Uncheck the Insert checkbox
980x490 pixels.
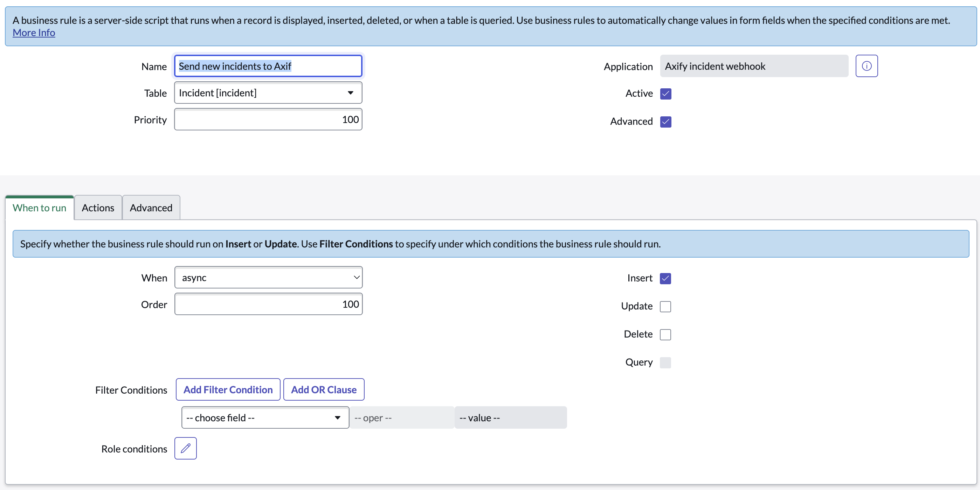pos(665,278)
